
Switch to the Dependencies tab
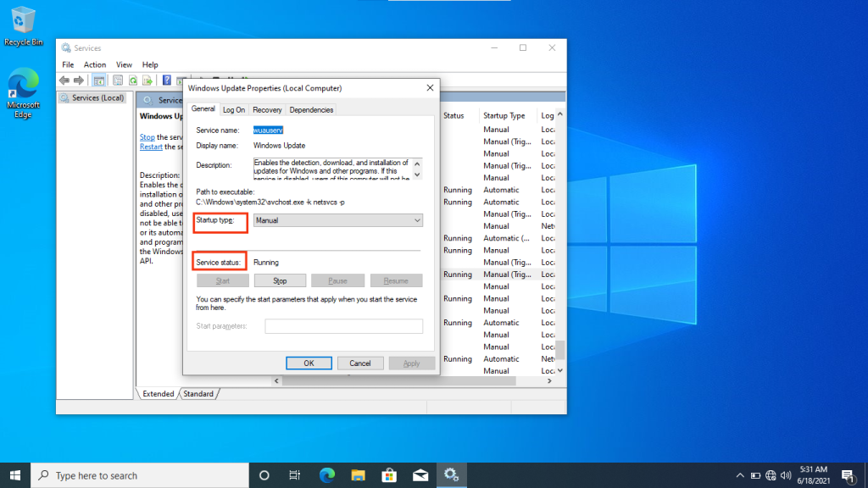(311, 110)
